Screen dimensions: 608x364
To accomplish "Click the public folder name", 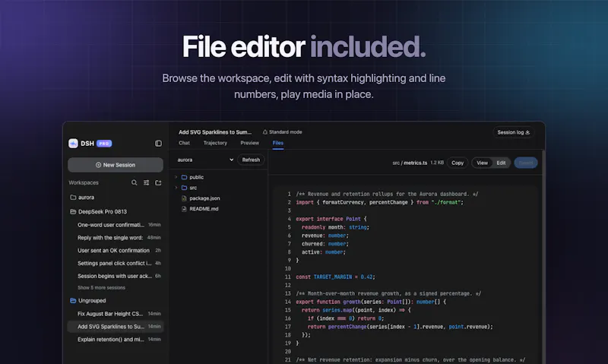I will pos(197,177).
